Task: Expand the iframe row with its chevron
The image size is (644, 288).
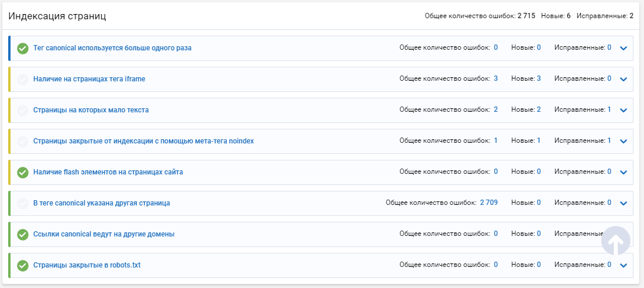Action: (624, 79)
